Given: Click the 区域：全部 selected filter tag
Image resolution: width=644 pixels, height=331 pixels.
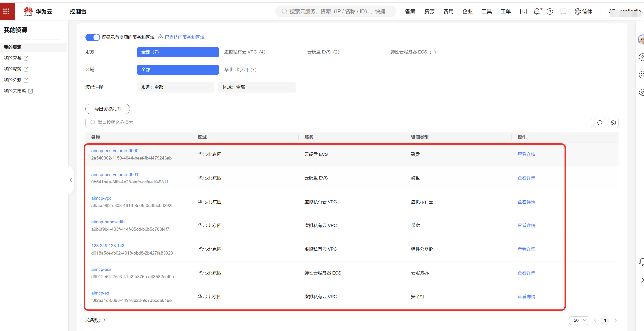Looking at the screenshot, I should point(257,87).
